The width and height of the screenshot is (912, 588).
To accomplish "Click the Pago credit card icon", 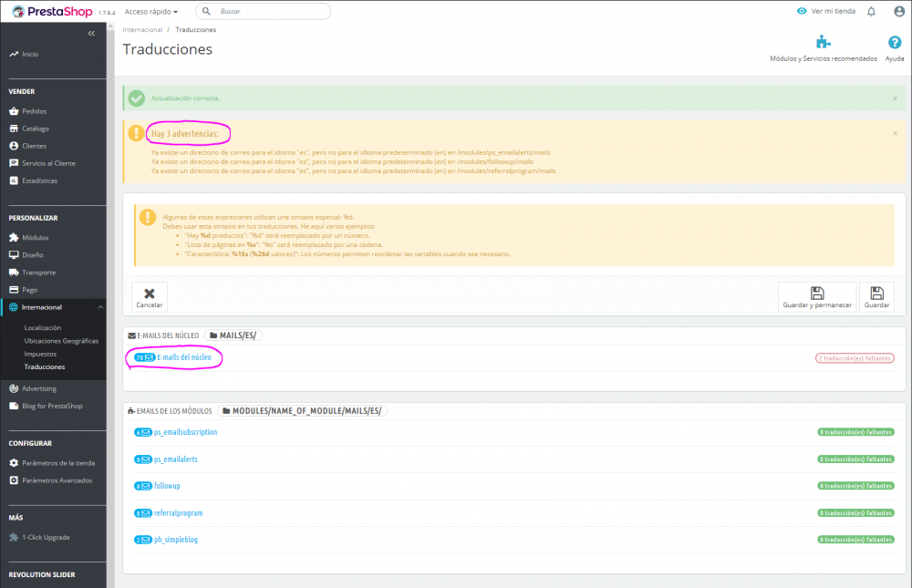I will (14, 290).
